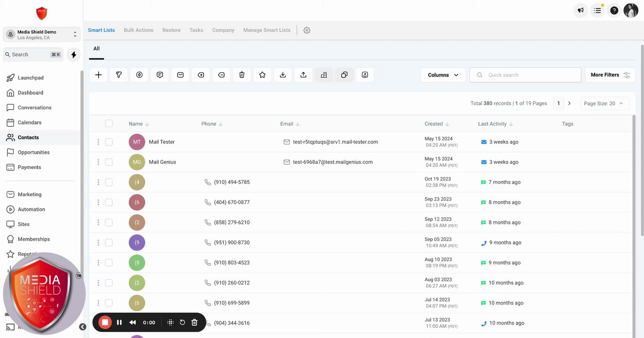Open actions menu for Mail Tester row
The width and height of the screenshot is (644, 338).
(98, 142)
